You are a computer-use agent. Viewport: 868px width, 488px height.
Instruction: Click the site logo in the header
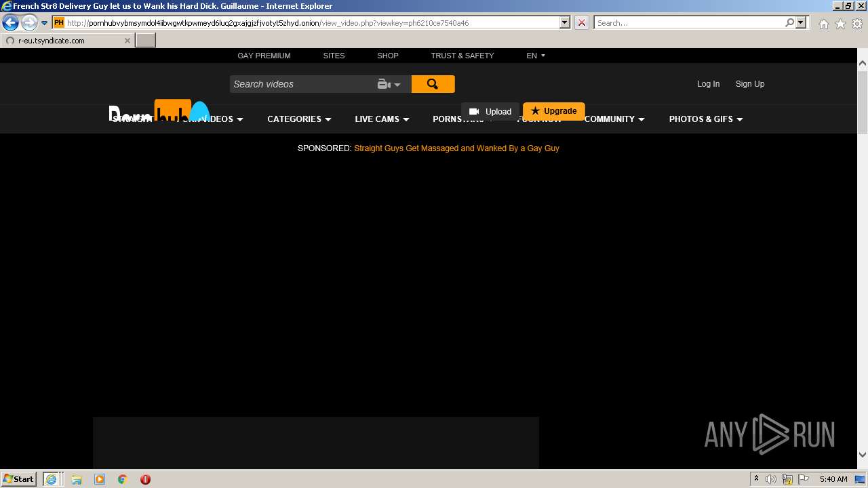point(159,111)
